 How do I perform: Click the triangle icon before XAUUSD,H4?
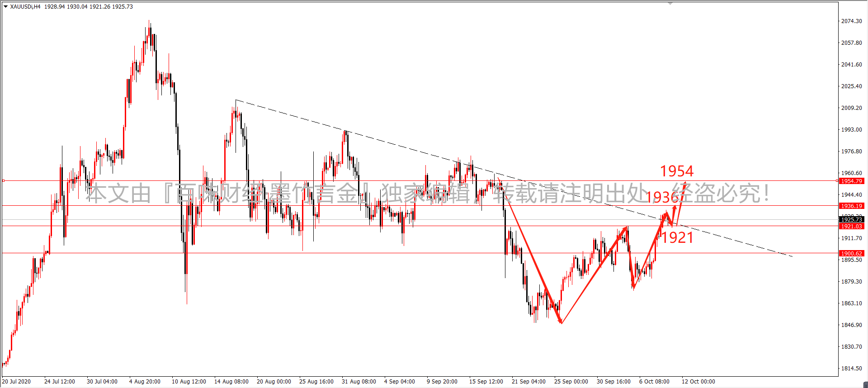(x=5, y=7)
